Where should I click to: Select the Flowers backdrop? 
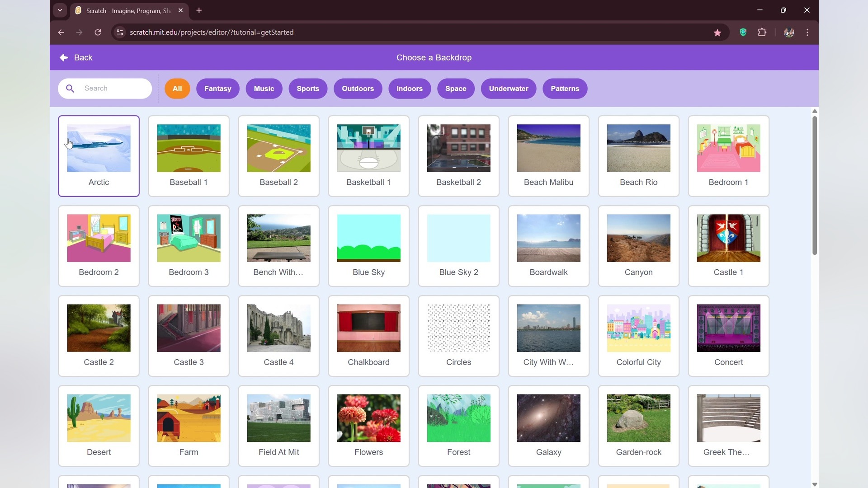pyautogui.click(x=368, y=426)
